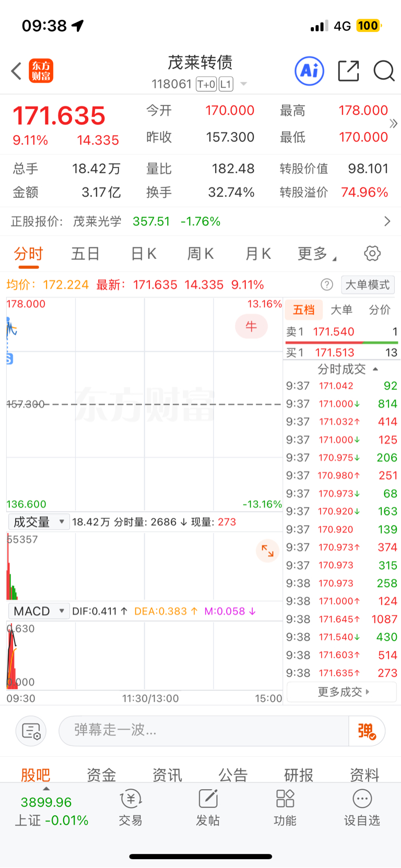401x868 pixels.
Task: Open search with the magnifier icon
Action: click(384, 71)
